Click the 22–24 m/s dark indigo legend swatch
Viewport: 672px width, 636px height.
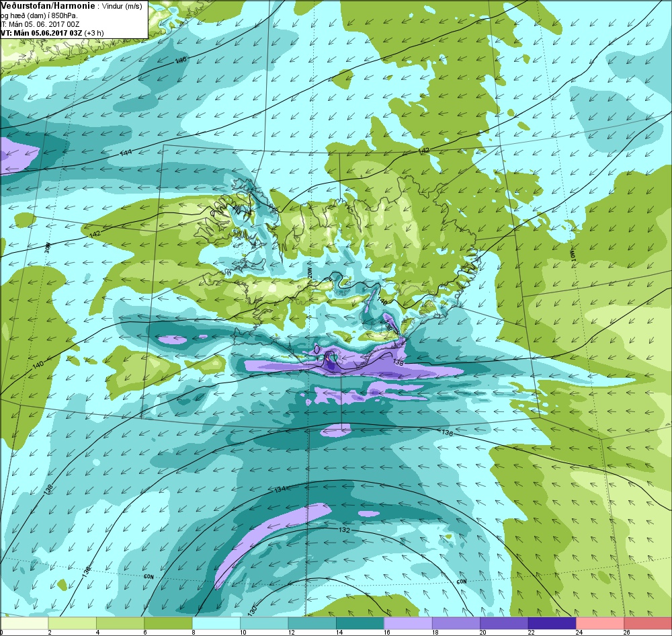tap(552, 623)
